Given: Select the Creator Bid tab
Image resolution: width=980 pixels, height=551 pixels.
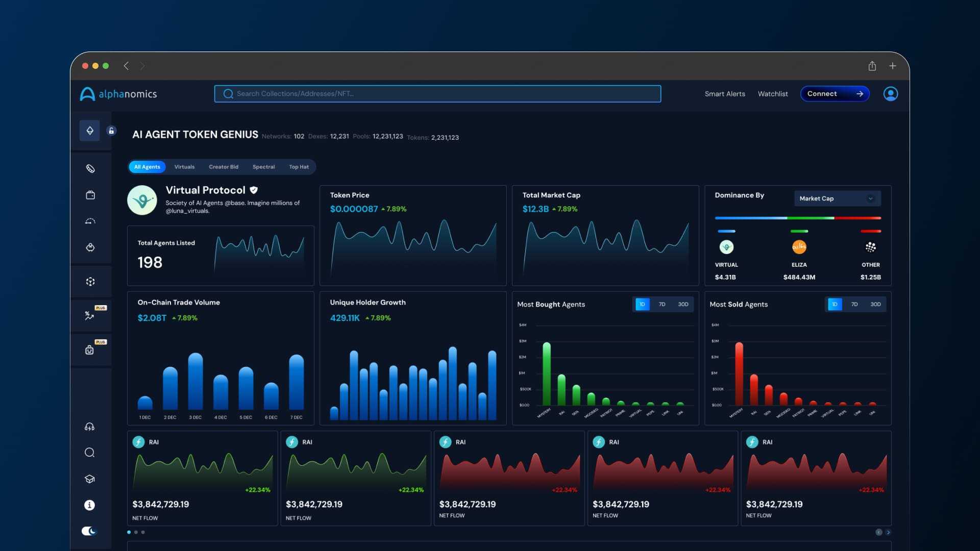Looking at the screenshot, I should pyautogui.click(x=224, y=167).
